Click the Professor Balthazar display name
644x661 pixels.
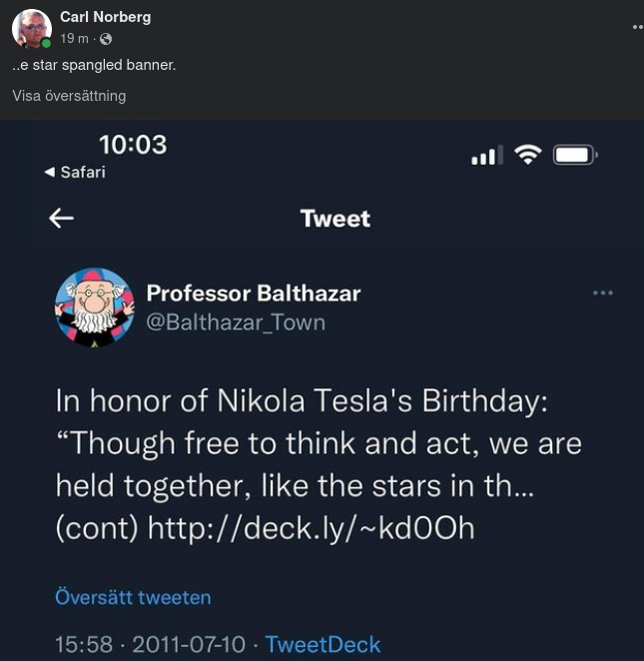tap(254, 293)
